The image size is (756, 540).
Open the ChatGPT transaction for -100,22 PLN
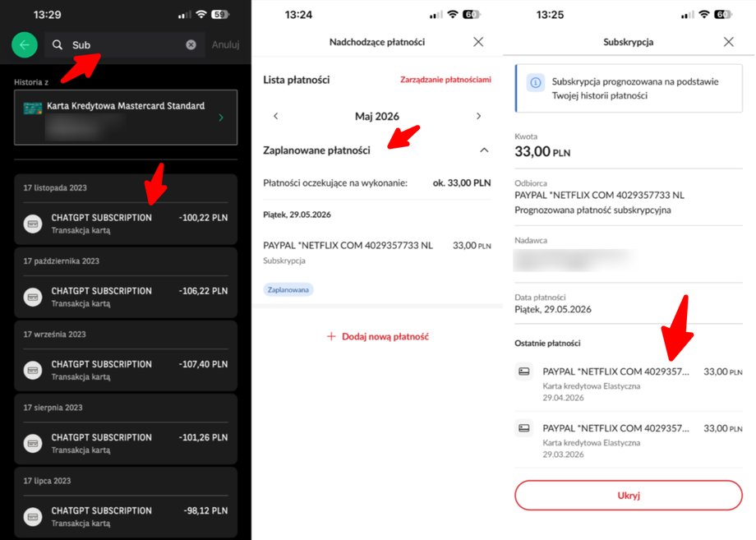click(x=126, y=224)
